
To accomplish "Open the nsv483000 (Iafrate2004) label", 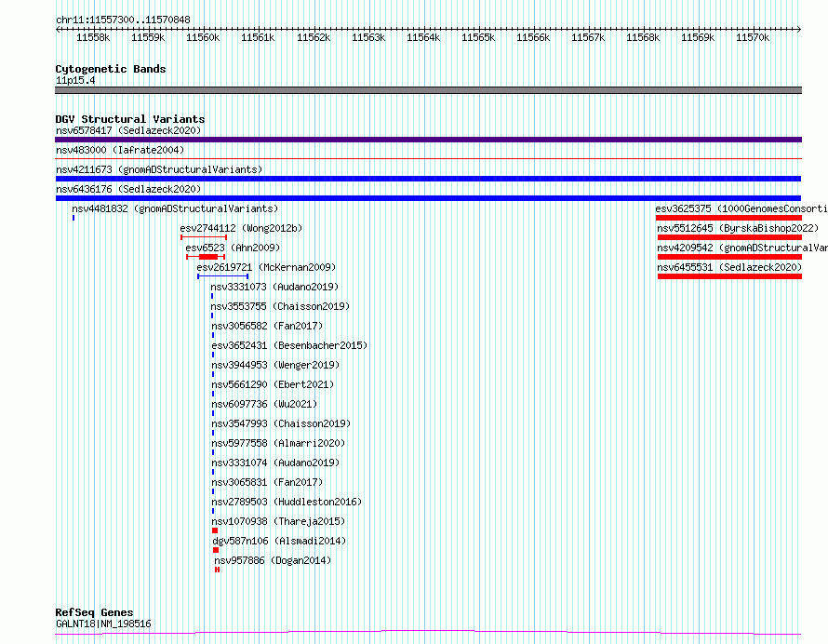I will click(120, 150).
